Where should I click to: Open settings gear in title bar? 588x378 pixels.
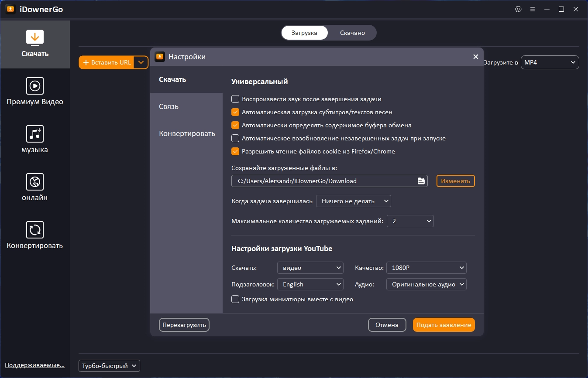tap(518, 9)
